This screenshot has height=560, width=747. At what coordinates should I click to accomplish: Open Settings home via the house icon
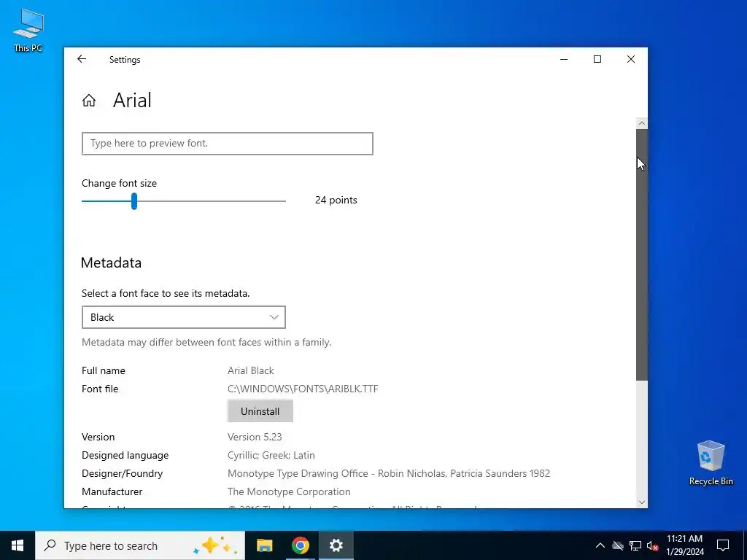click(88, 101)
